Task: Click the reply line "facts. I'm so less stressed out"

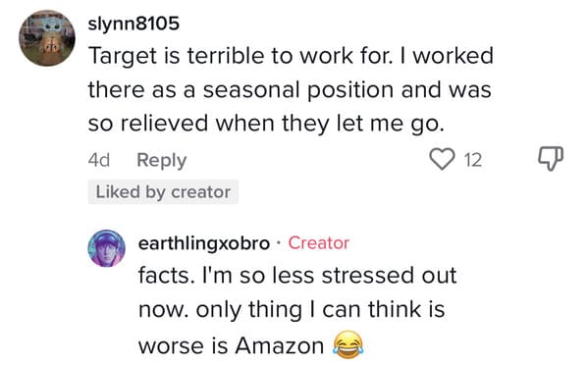Action: [x=297, y=276]
